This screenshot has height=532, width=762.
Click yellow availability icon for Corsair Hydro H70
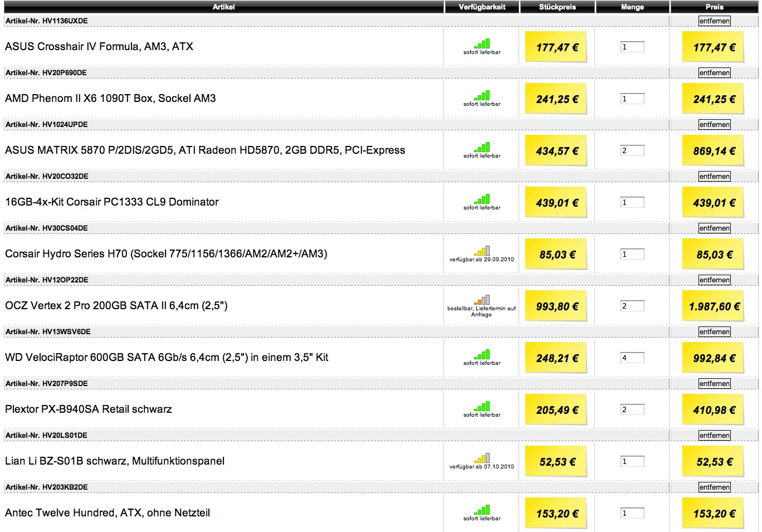coord(482,251)
